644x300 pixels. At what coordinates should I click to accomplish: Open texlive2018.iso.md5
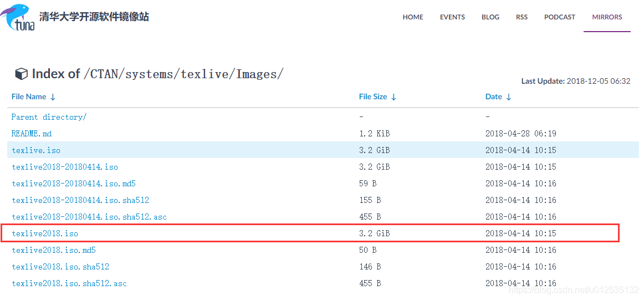(53, 250)
